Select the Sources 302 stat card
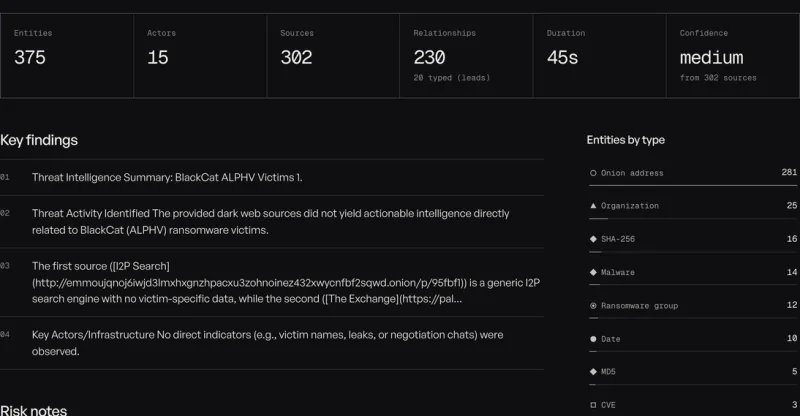The height and width of the screenshot is (416, 800). [x=333, y=56]
